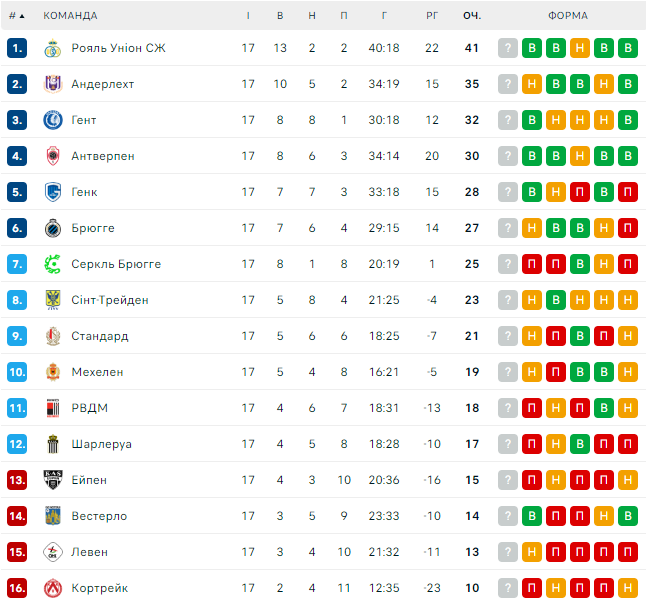Click the Серкль Брюгге green logo

pos(53,264)
